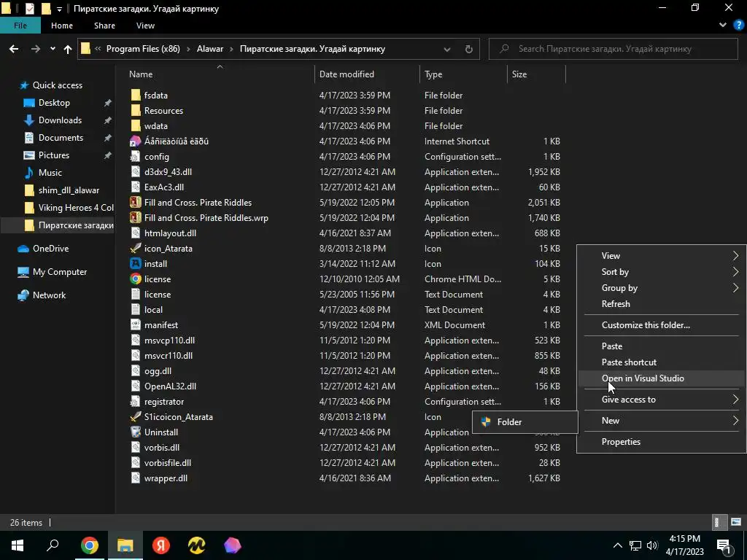Select the Uninstall recycle bin icon
The image size is (747, 560).
(x=136, y=432)
